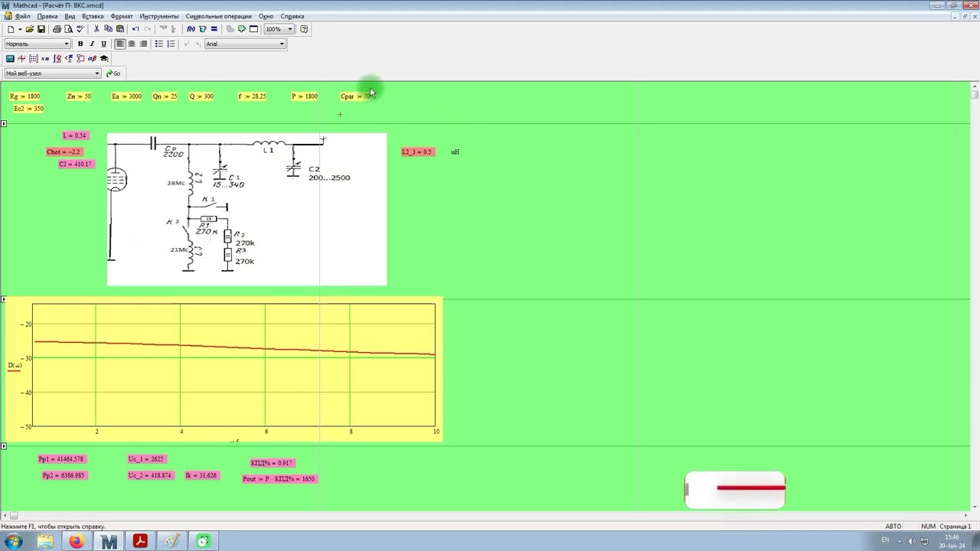Open Firefox from the taskbar

77,542
